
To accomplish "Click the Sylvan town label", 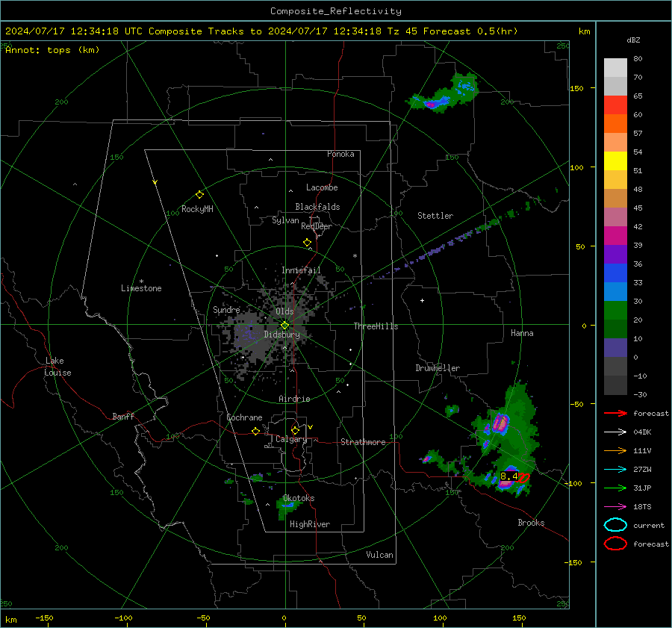I will pyautogui.click(x=285, y=220).
